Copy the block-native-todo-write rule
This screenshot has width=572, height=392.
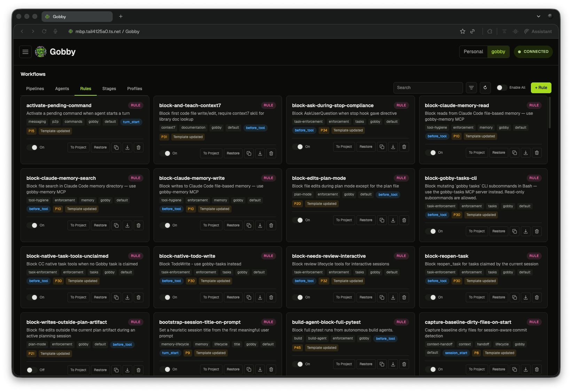[x=249, y=297]
